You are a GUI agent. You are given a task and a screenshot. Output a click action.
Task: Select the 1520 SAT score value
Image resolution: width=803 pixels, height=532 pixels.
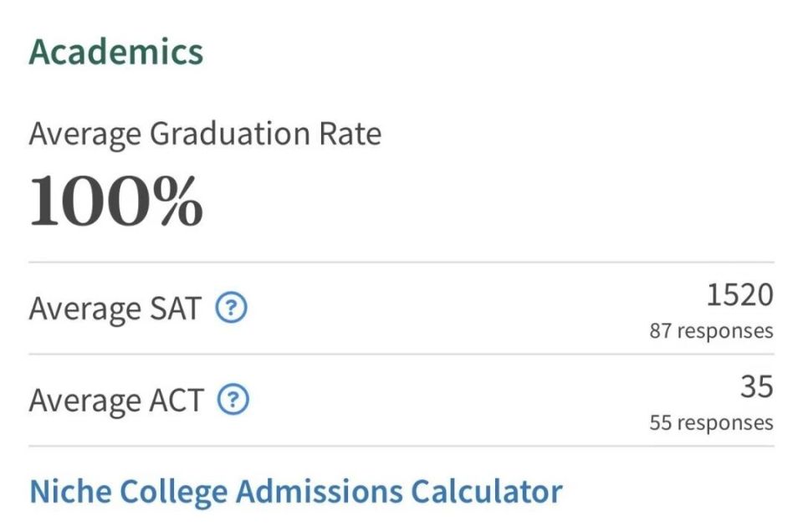pyautogui.click(x=740, y=295)
